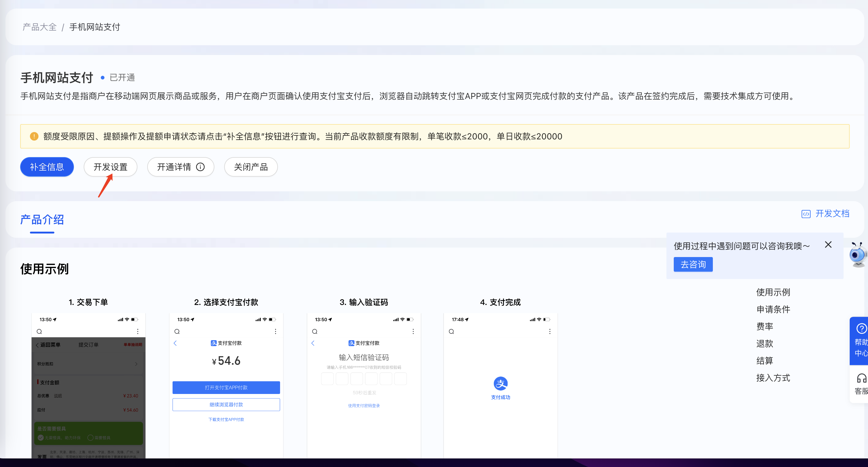Click the ¥54.6 amount in example

point(226,361)
